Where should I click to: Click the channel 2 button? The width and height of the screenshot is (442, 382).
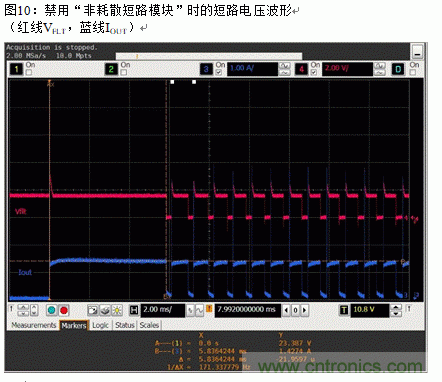111,69
